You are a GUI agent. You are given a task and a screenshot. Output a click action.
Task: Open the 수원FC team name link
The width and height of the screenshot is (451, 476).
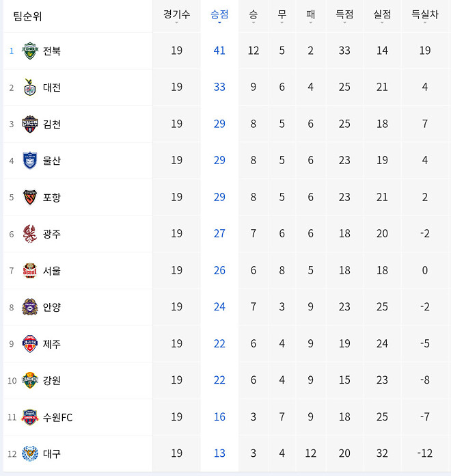[x=57, y=417]
